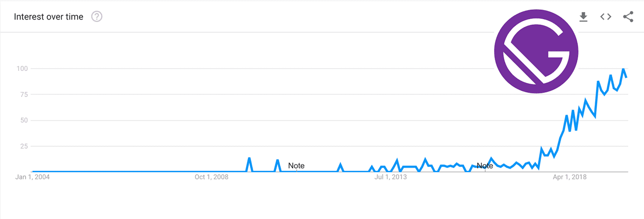Open the help question mark icon
Screen dimensions: 644x219
coord(97,17)
